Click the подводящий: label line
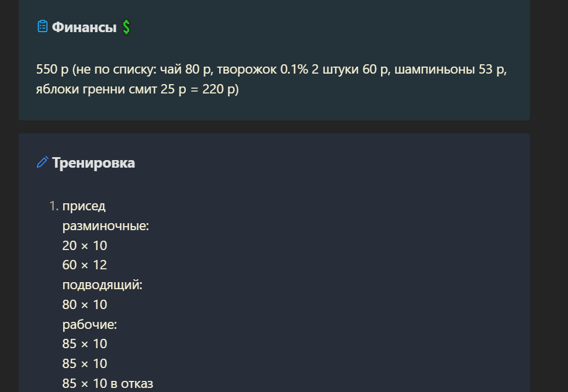This screenshot has height=392, width=568. pyautogui.click(x=102, y=285)
